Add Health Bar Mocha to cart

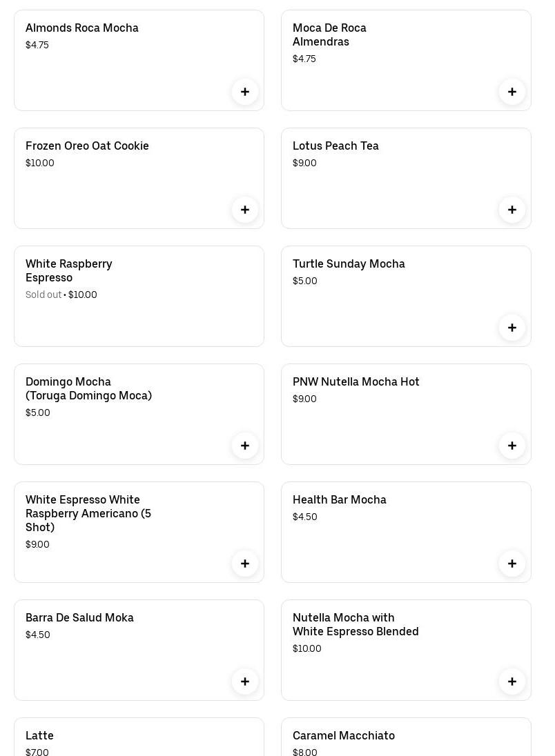[512, 564]
